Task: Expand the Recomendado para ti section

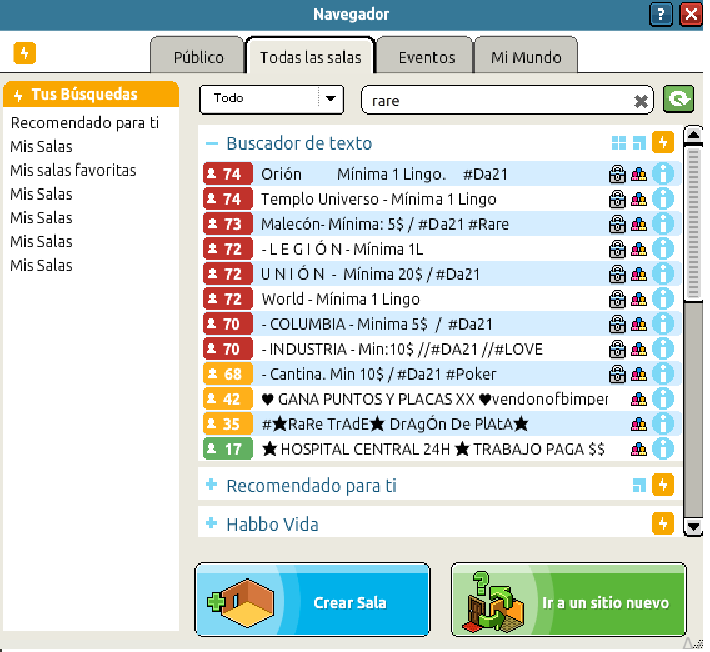Action: click(x=211, y=485)
